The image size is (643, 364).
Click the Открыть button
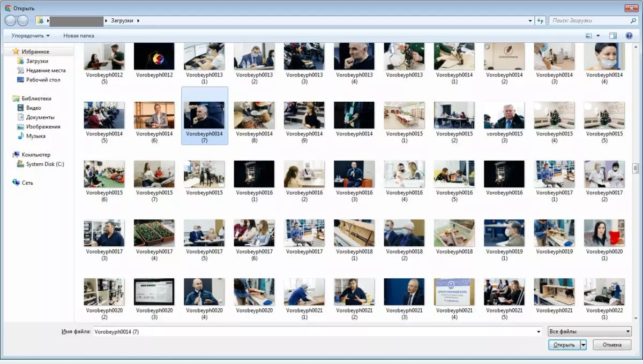tap(564, 345)
